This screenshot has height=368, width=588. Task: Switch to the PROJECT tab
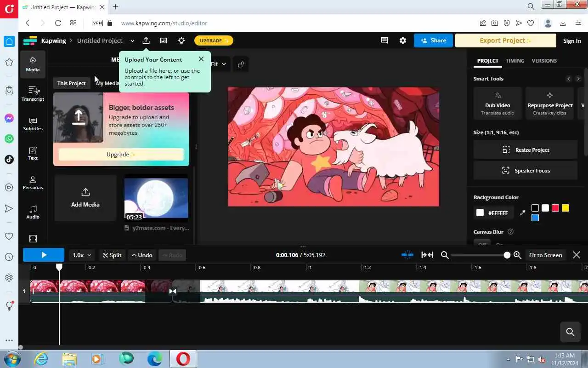click(488, 61)
